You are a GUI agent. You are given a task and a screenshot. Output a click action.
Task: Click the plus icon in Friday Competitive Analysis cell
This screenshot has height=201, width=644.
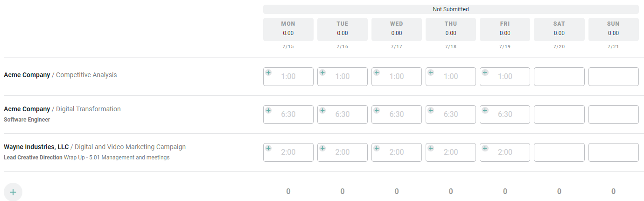click(x=485, y=72)
